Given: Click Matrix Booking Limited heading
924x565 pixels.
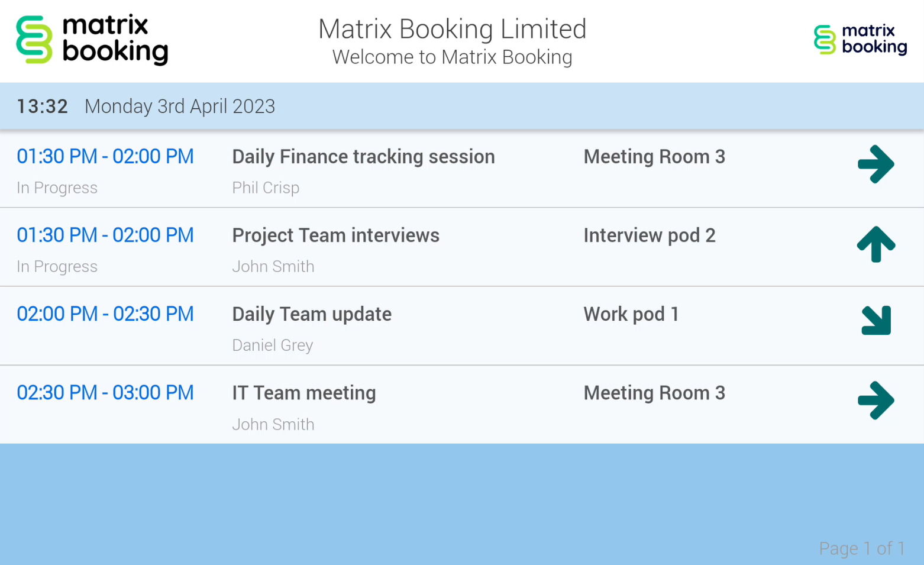Looking at the screenshot, I should pyautogui.click(x=452, y=29).
